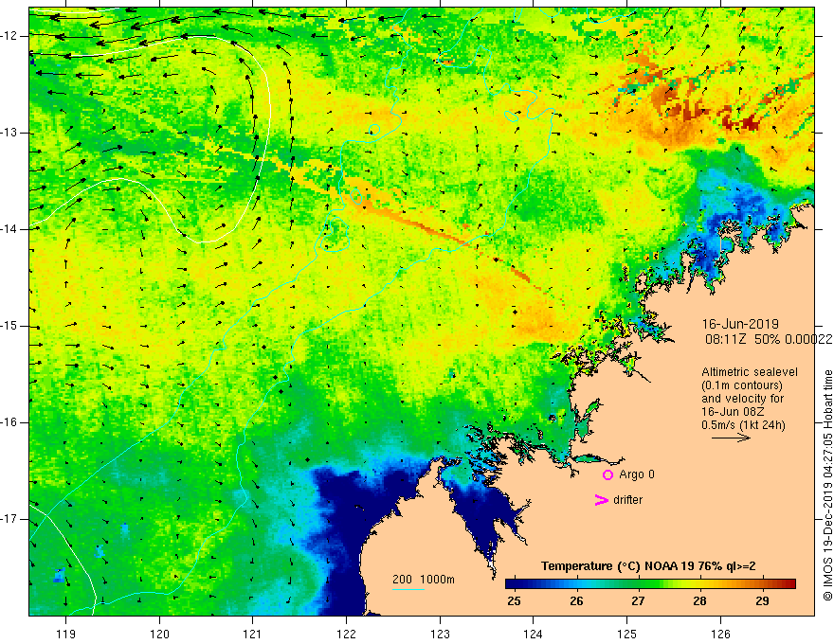The width and height of the screenshot is (834, 644).
Task: Click the latitude axis label -16
Action: 10,422
